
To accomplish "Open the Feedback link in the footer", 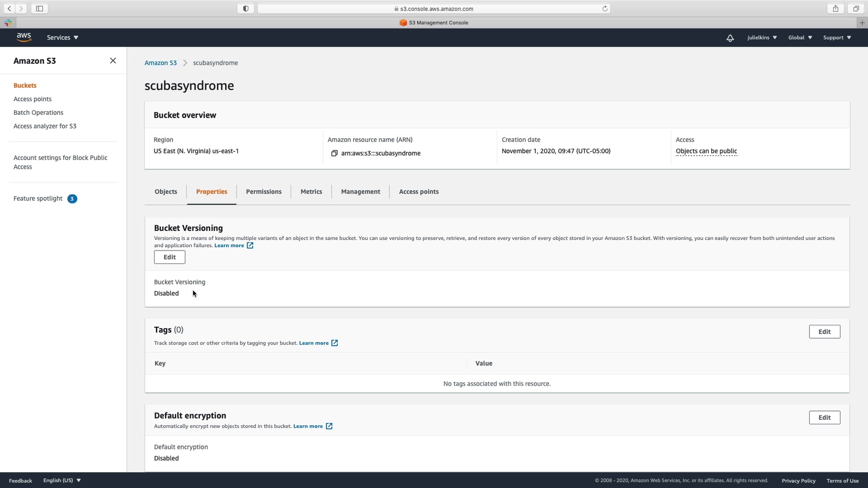I will [x=20, y=481].
